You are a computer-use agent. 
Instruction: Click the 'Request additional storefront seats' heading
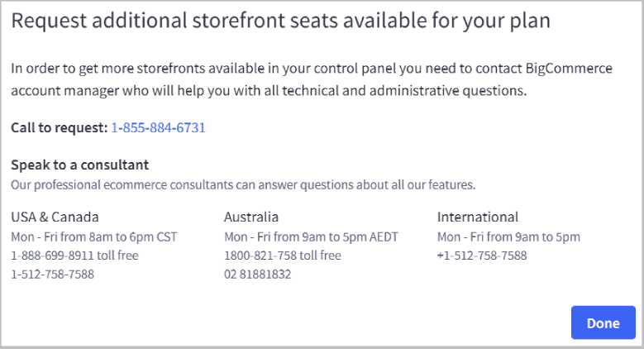pos(280,21)
